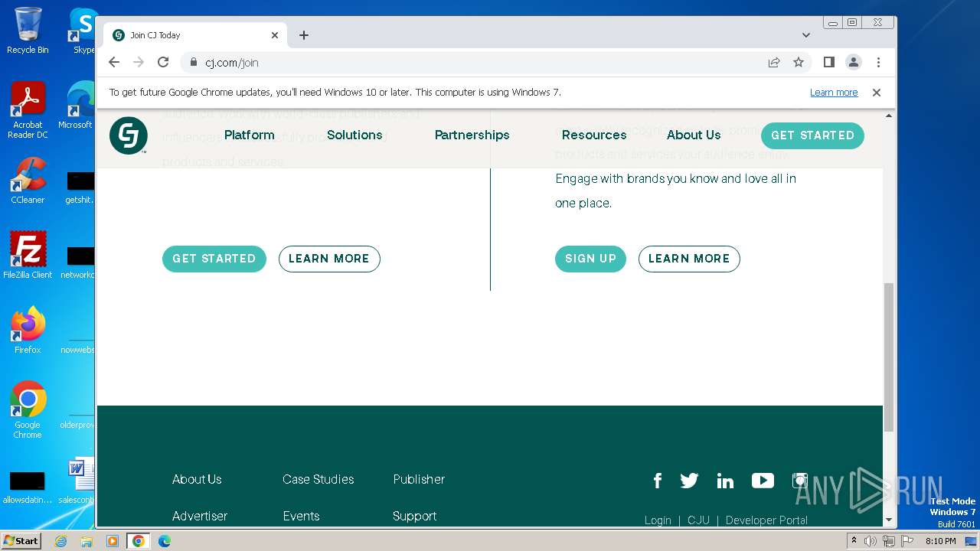This screenshot has width=980, height=551.
Task: Open the Twitter social icon in footer
Action: point(689,481)
